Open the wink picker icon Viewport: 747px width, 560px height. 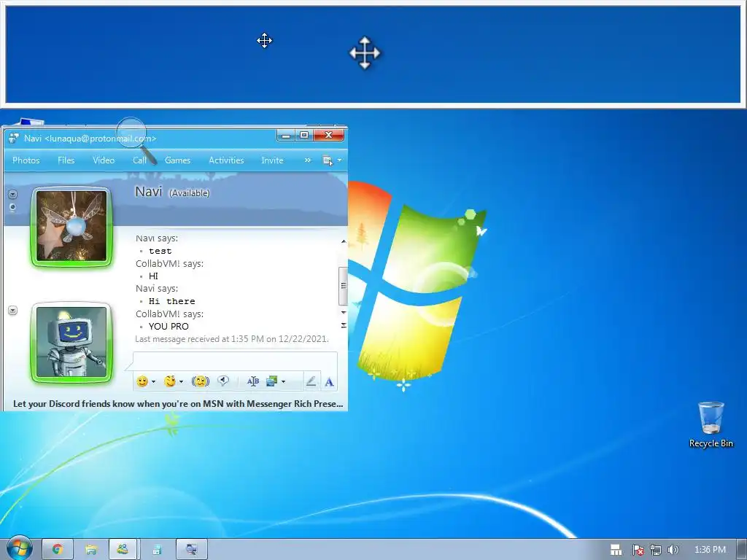[x=169, y=381]
